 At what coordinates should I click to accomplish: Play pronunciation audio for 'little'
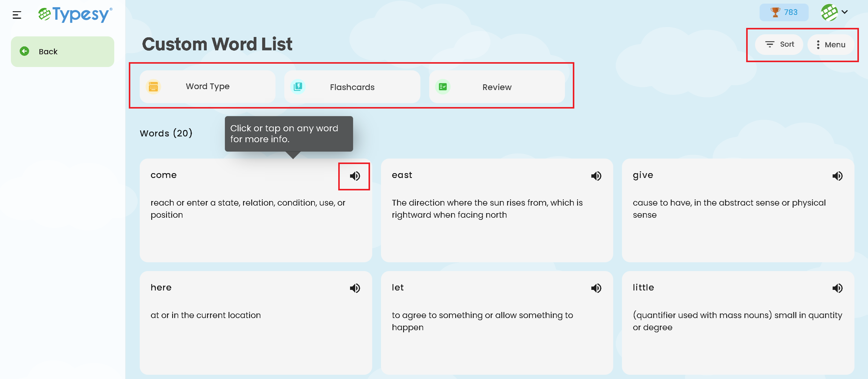837,288
